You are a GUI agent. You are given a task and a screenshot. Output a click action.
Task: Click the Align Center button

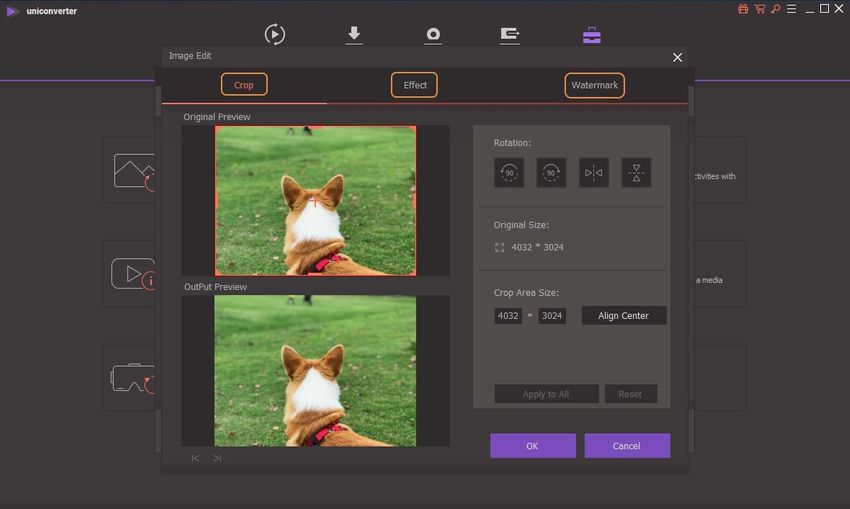click(x=624, y=316)
